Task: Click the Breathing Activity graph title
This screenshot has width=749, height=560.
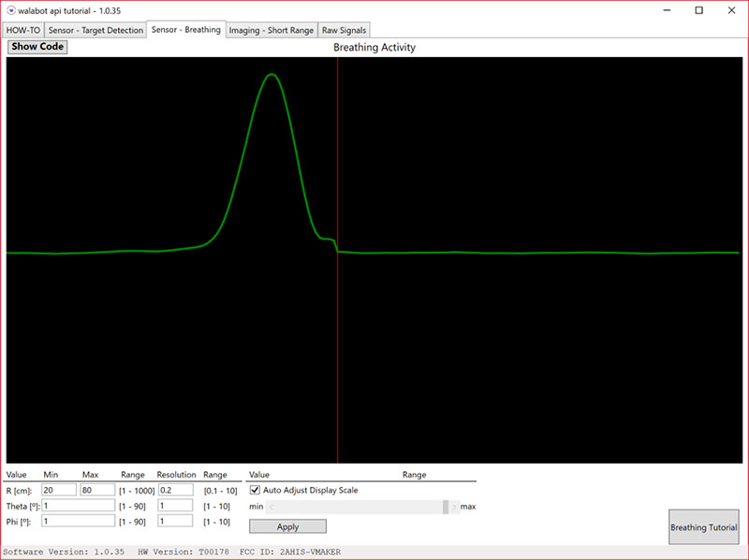Action: point(374,48)
